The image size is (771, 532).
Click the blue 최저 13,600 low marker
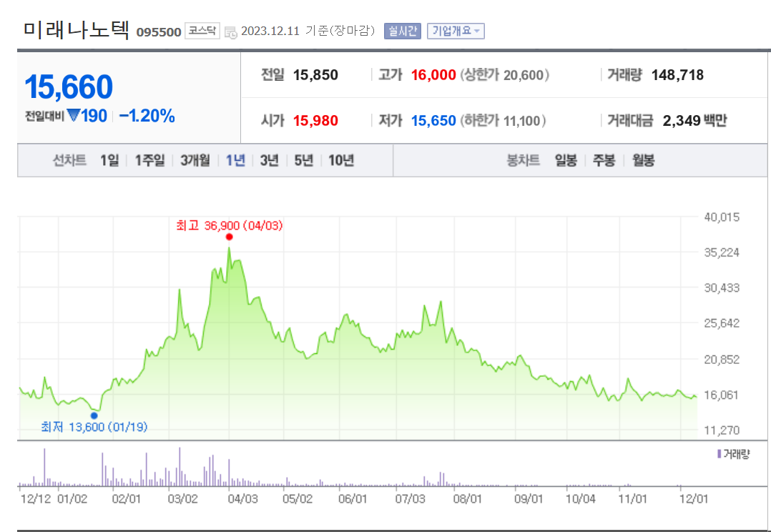click(94, 415)
